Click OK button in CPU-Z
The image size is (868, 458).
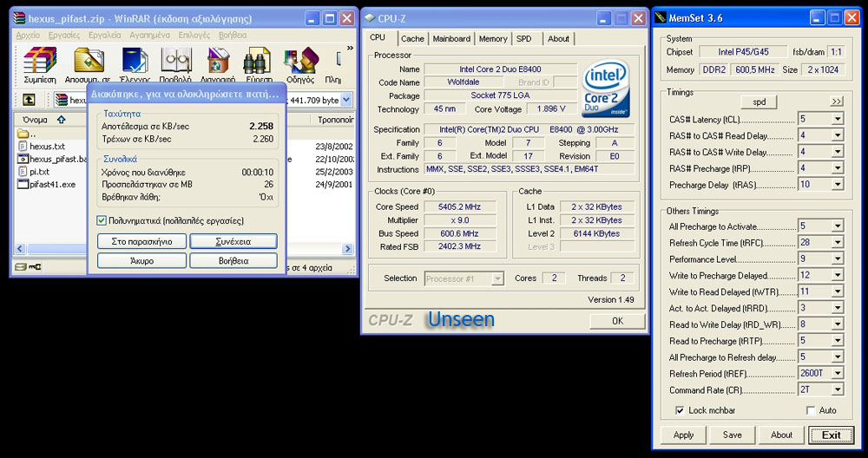617,321
